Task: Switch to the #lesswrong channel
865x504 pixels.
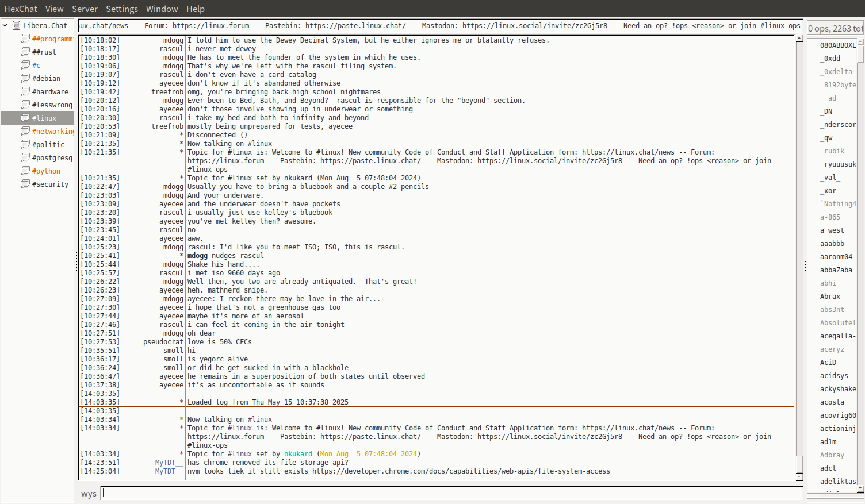Action: coord(52,105)
